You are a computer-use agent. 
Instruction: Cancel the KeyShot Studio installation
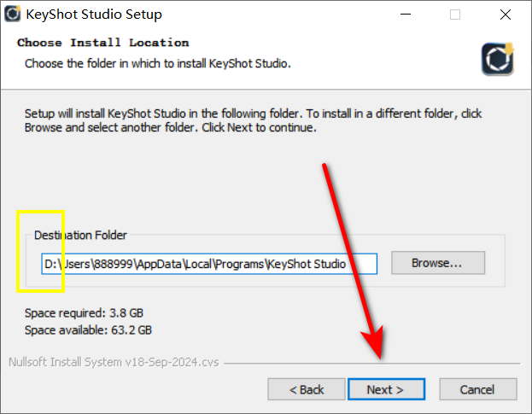[x=478, y=389]
